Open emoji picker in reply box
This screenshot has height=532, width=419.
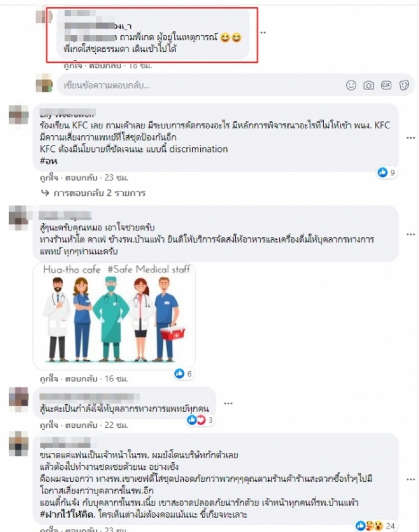351,85
